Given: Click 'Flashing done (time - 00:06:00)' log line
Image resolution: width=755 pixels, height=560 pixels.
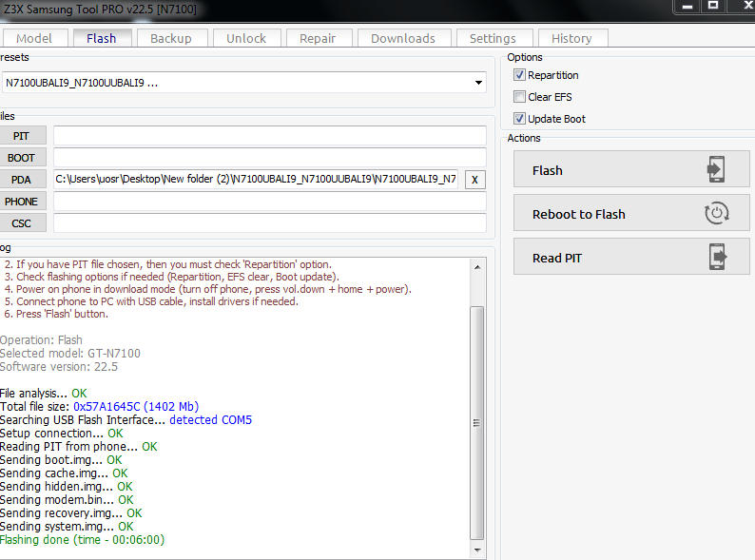Looking at the screenshot, I should (83, 540).
